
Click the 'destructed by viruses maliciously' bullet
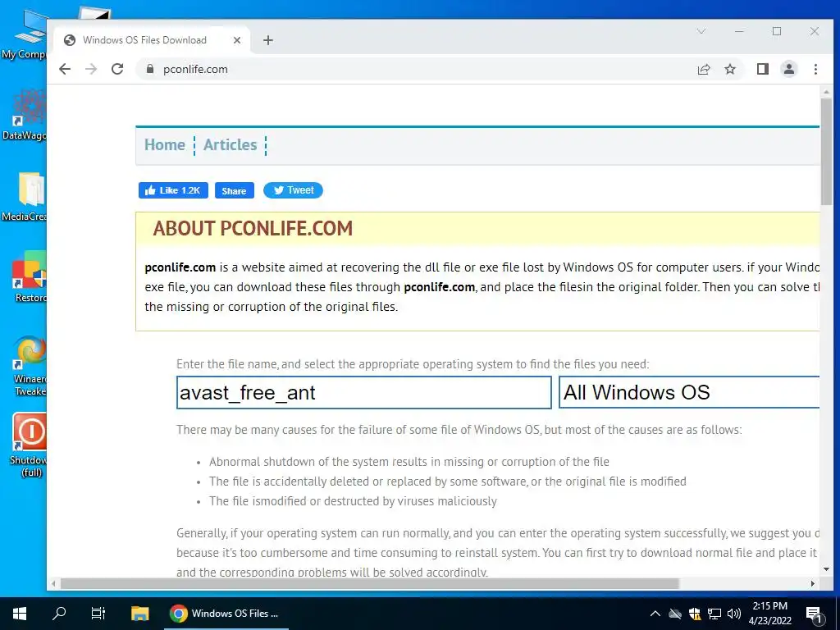[x=353, y=501]
